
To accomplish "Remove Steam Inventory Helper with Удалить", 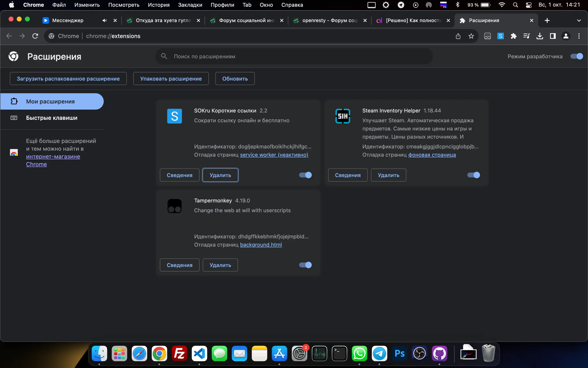I will coord(389,175).
